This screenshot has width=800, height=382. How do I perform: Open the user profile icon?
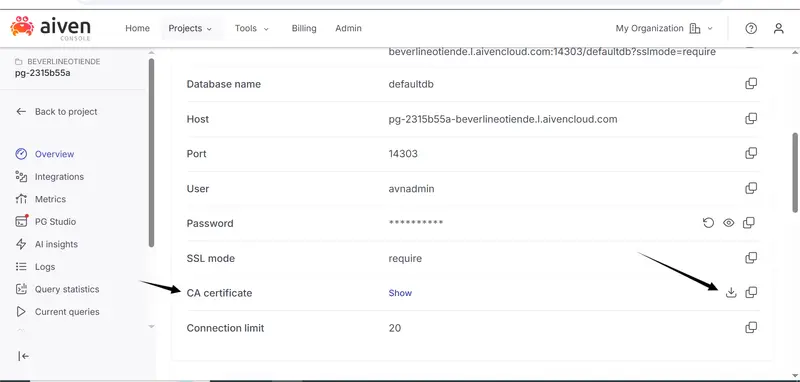[x=778, y=29]
